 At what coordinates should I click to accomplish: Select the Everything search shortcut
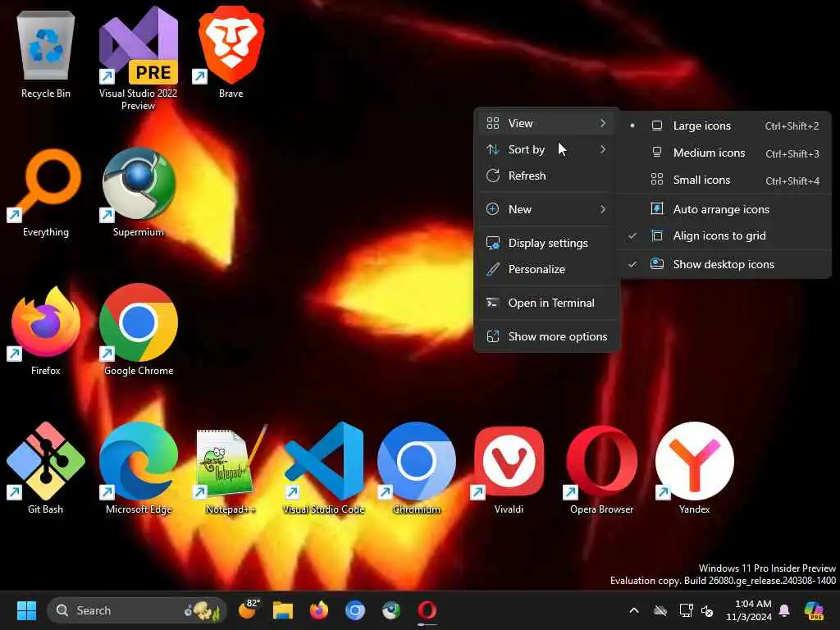coord(46,193)
